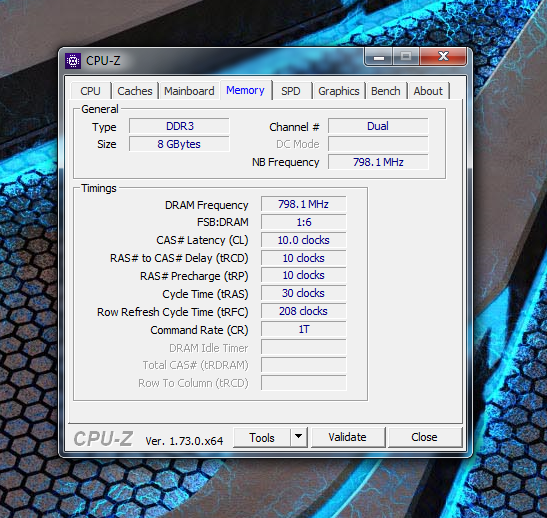
Task: Switch to the CPU tab
Action: pos(90,91)
